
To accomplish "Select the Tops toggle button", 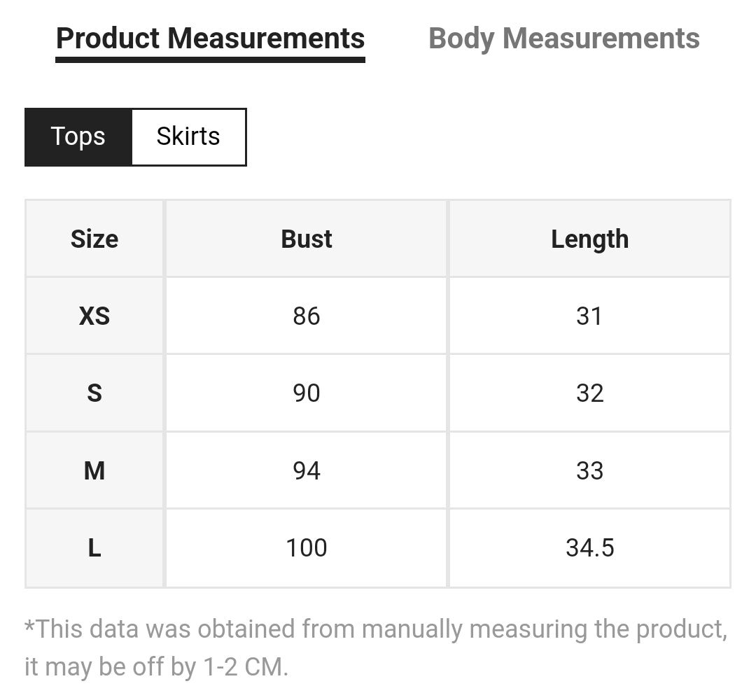I will point(78,136).
